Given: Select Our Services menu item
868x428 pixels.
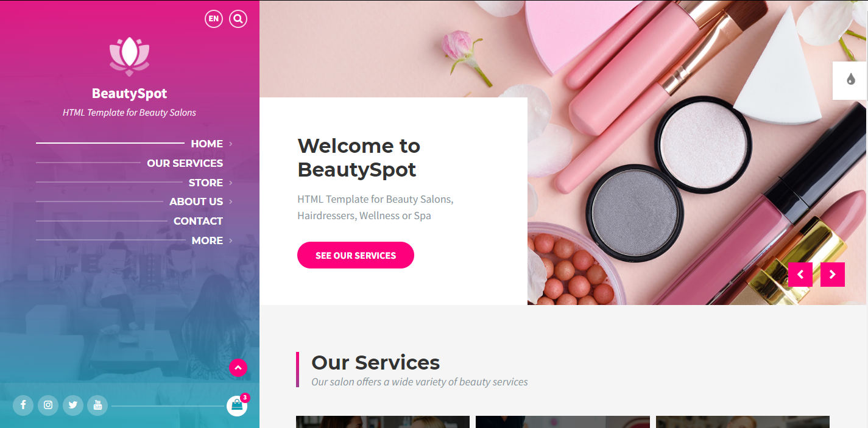Looking at the screenshot, I should (185, 163).
